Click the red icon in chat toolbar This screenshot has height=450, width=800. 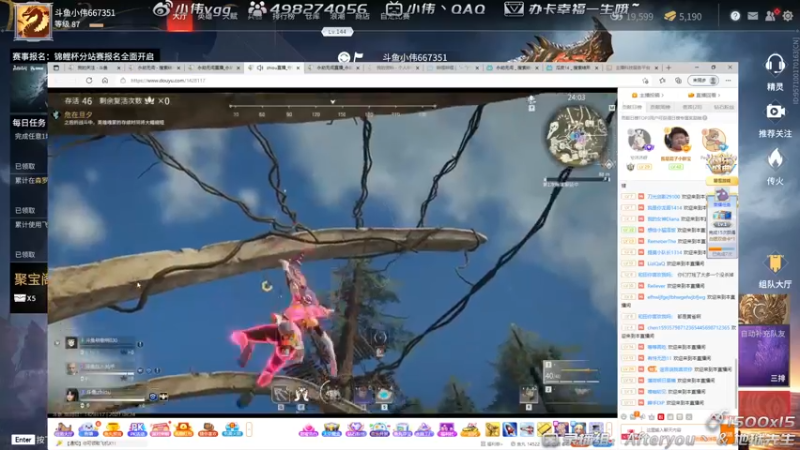point(661,417)
